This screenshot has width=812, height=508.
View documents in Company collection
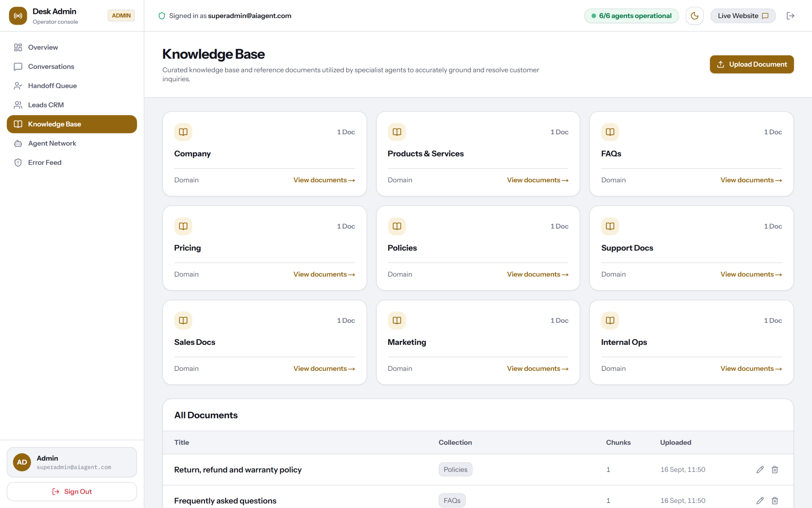324,180
